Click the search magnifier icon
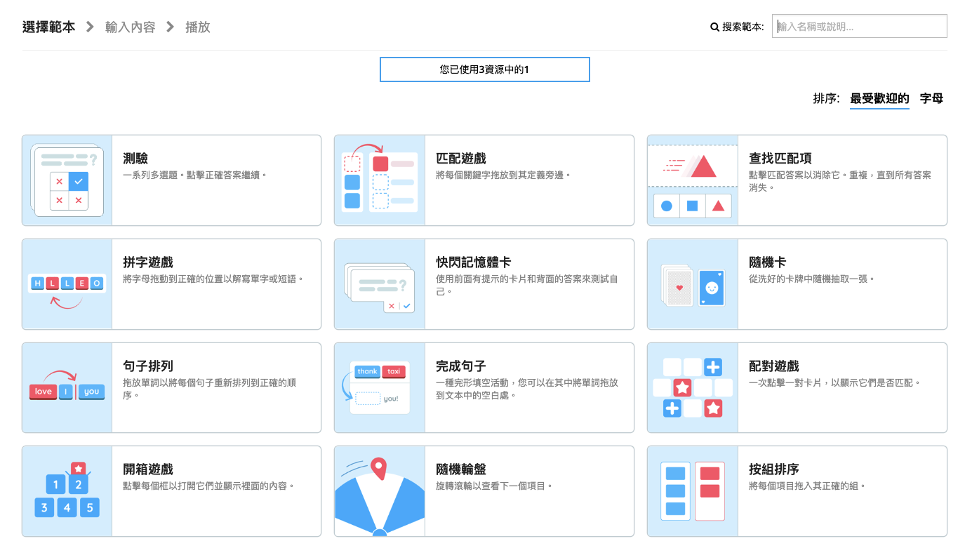Viewport: 972px width, 560px height. coord(714,27)
